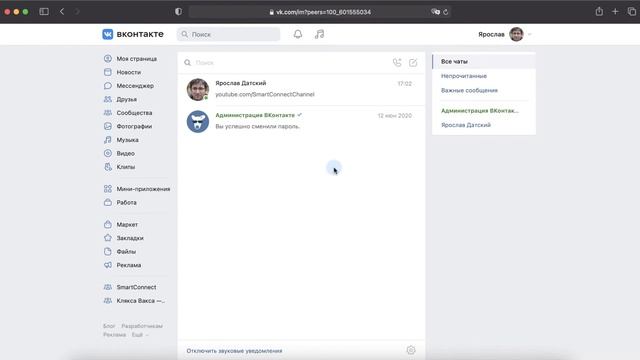Viewport: 640px width, 360px height.
Task: Click Safari share icon
Action: point(599,11)
